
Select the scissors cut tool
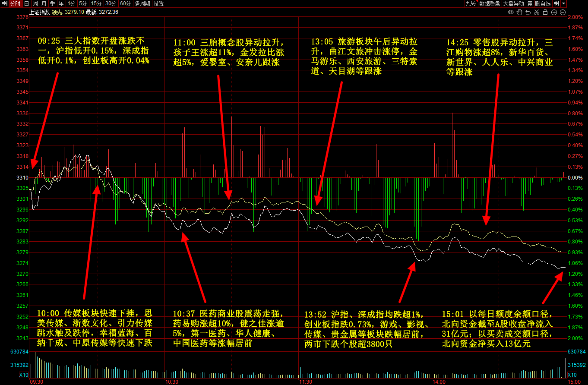coord(537,12)
